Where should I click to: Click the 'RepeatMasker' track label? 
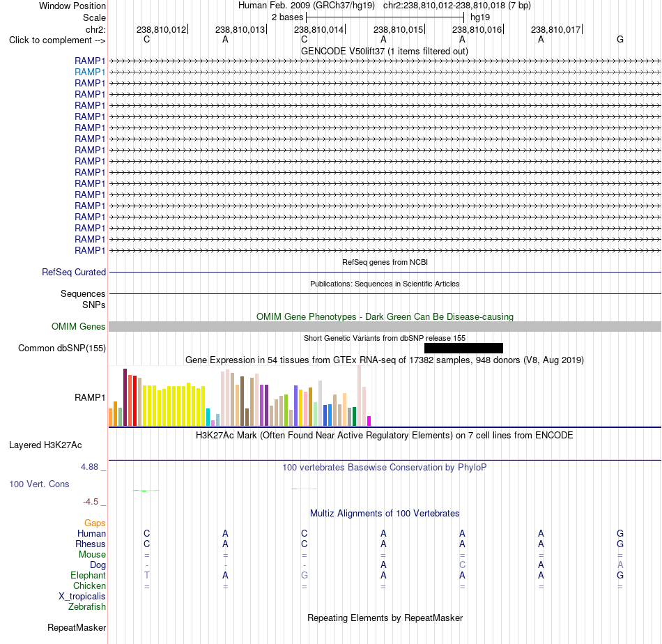[x=77, y=628]
